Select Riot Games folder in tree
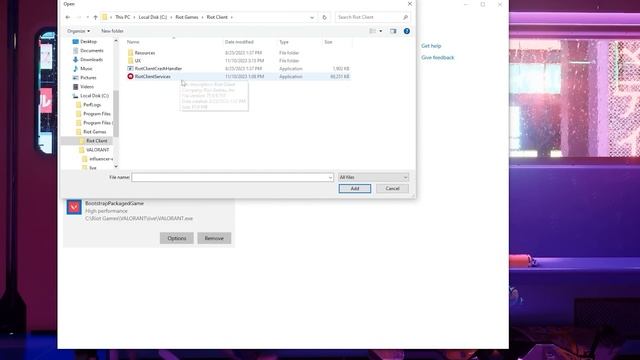 coord(94,132)
